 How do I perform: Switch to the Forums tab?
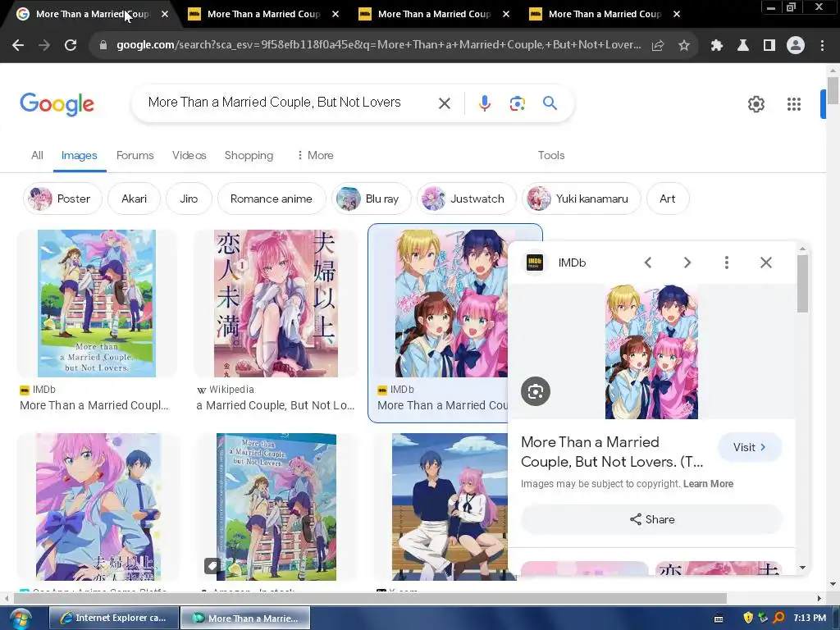pyautogui.click(x=135, y=155)
